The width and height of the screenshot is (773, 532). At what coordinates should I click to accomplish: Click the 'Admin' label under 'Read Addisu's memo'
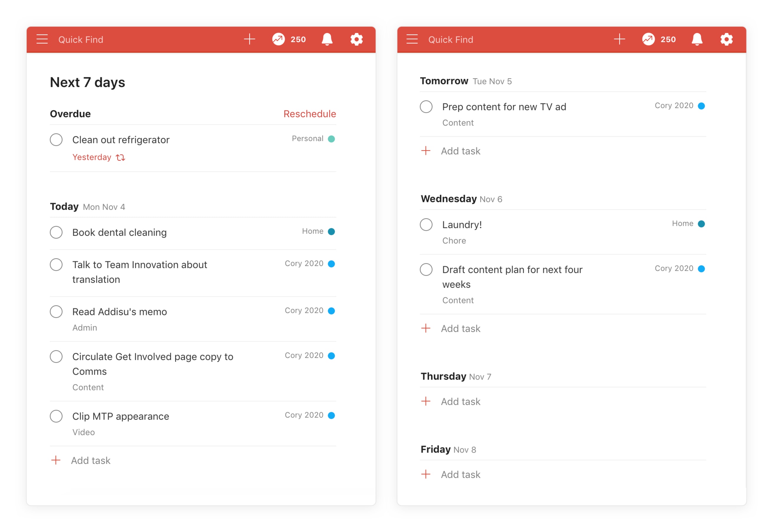(85, 328)
